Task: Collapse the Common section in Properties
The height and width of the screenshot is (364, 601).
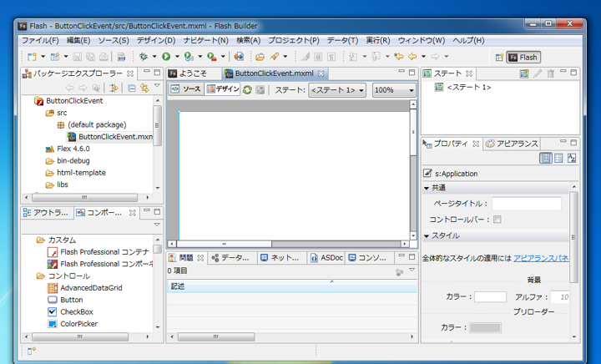Action: [427, 188]
